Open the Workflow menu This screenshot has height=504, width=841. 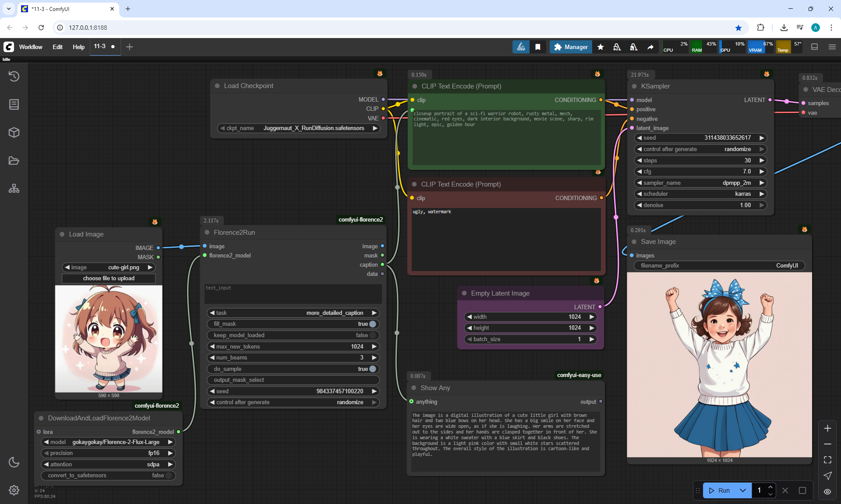coord(31,47)
